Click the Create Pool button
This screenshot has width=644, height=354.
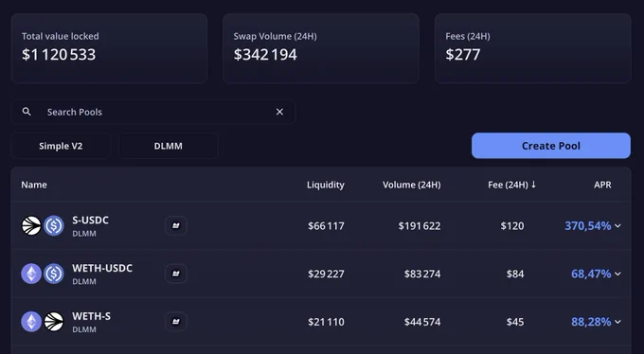pyautogui.click(x=551, y=146)
